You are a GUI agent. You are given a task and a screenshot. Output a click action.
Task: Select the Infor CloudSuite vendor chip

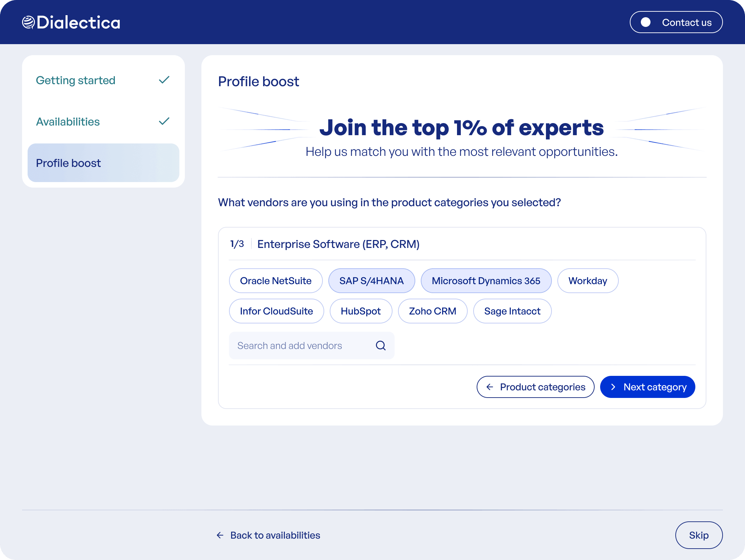(x=277, y=311)
